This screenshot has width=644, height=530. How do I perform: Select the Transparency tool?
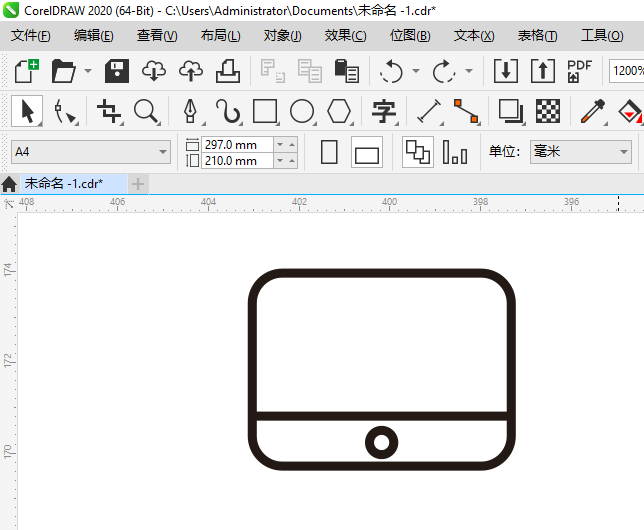(548, 111)
